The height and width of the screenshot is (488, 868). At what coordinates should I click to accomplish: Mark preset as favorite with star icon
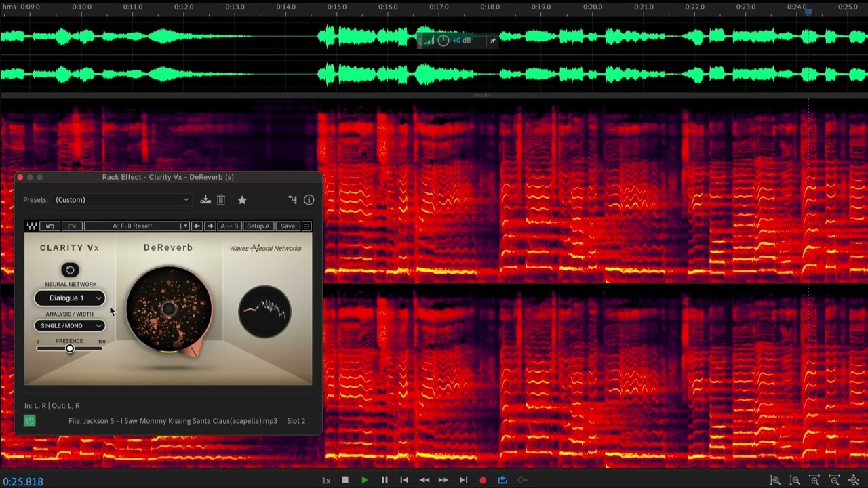pos(242,200)
